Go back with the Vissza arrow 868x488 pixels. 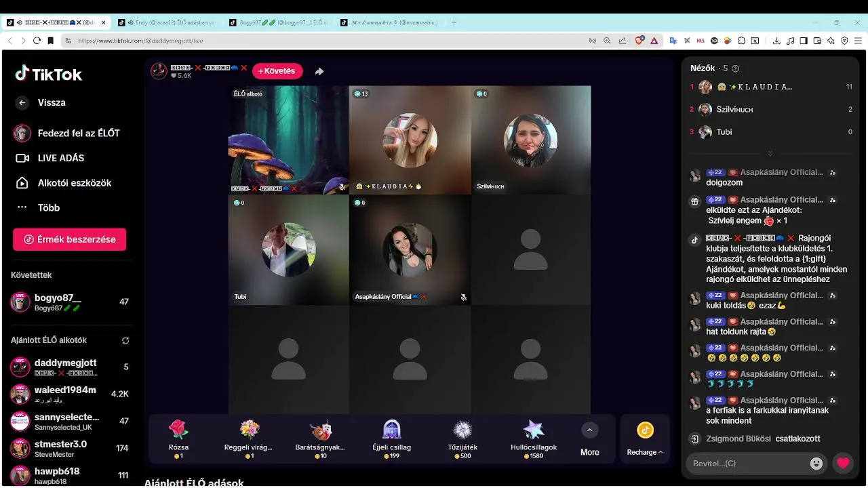(x=22, y=103)
